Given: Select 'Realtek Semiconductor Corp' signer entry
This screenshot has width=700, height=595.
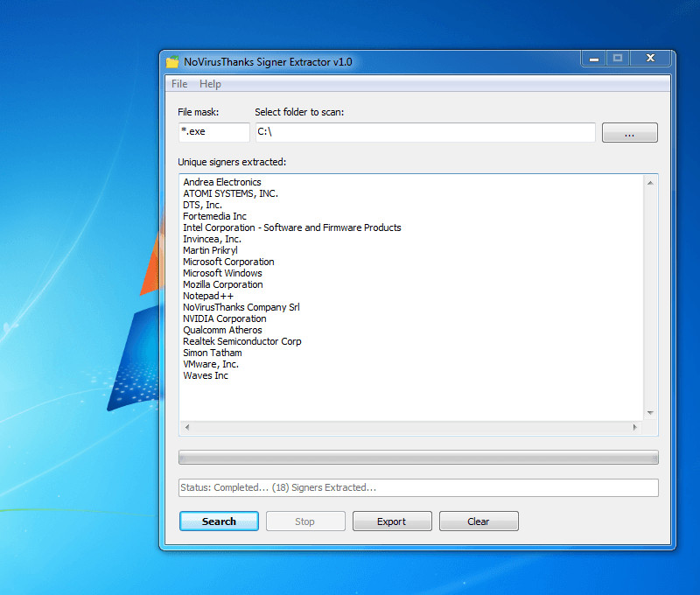Looking at the screenshot, I should (x=242, y=341).
